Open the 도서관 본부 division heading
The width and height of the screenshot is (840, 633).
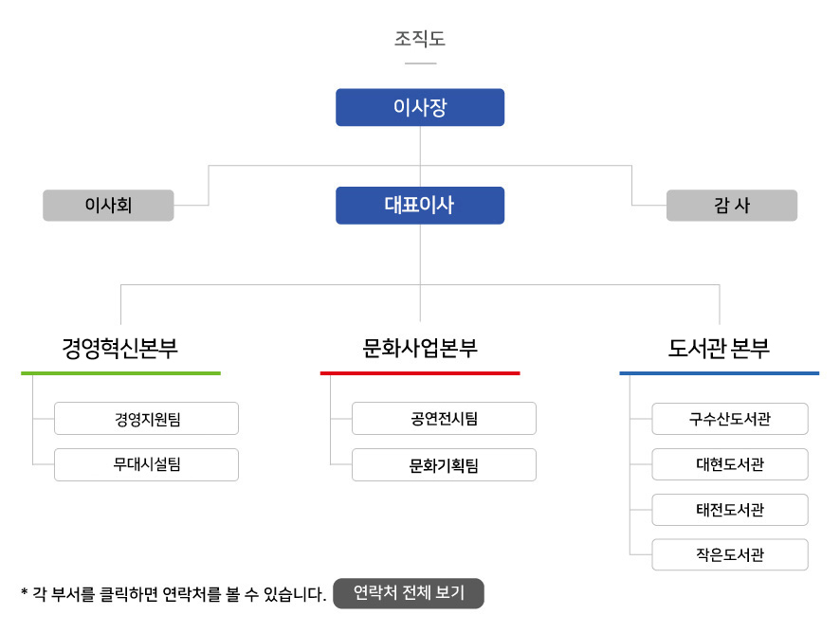click(719, 349)
